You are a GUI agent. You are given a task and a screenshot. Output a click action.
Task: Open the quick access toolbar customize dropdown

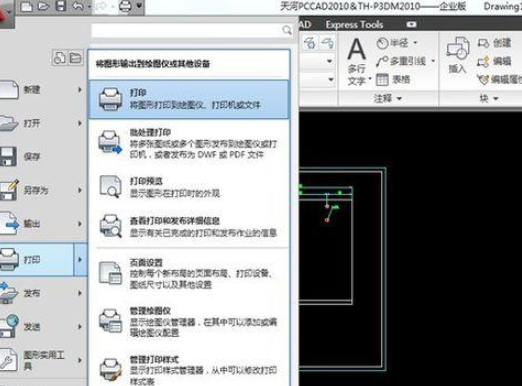[139, 6]
